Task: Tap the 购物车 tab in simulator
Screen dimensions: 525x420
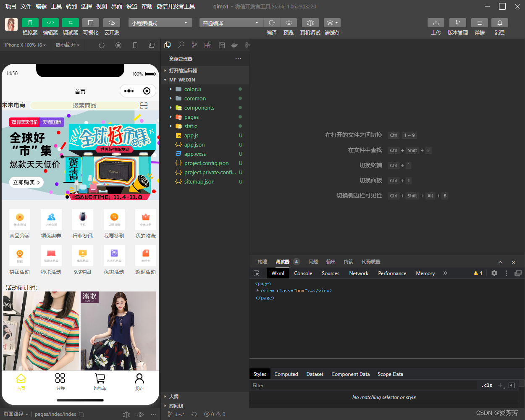Action: pos(100,382)
